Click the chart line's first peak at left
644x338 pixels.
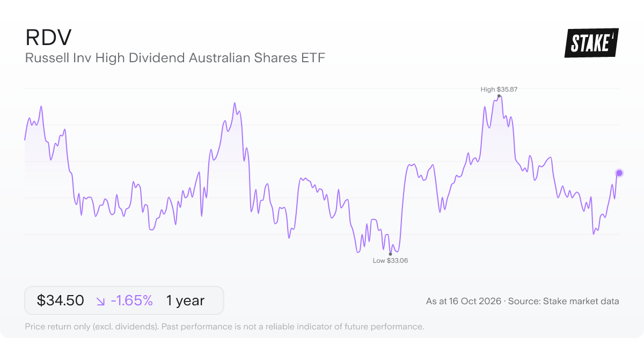[41, 106]
